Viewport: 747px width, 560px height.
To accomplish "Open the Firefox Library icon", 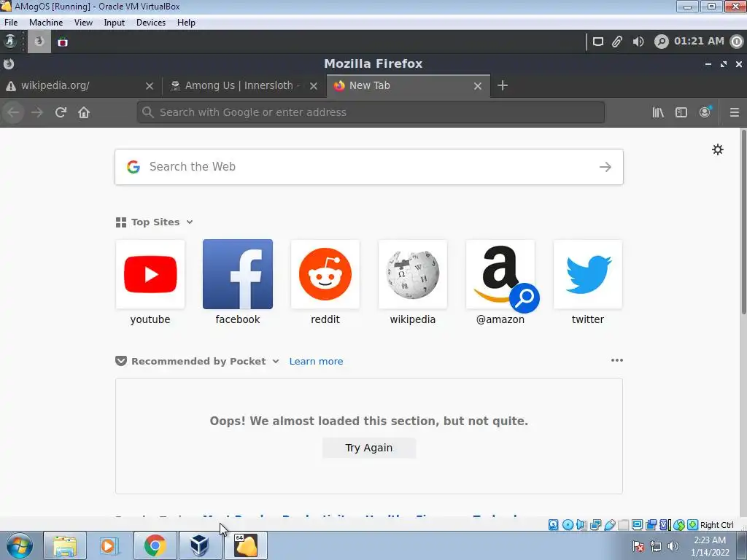I will 658,112.
